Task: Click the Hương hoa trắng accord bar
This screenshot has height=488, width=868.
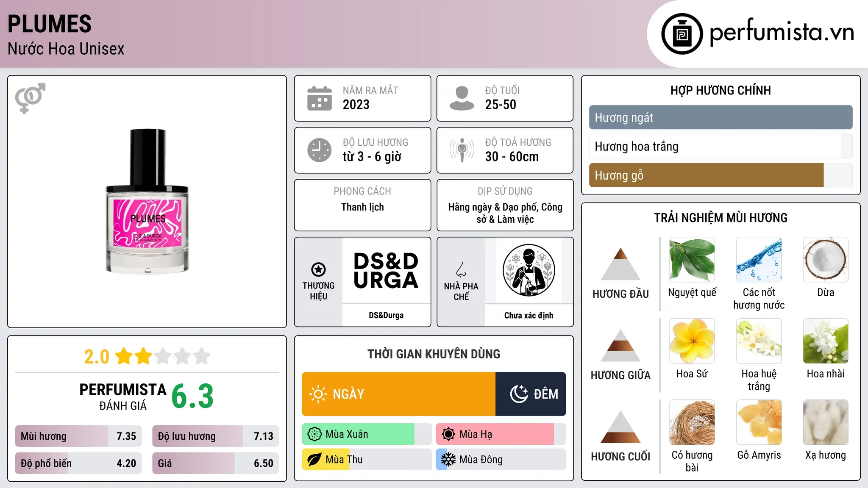Action: (721, 146)
